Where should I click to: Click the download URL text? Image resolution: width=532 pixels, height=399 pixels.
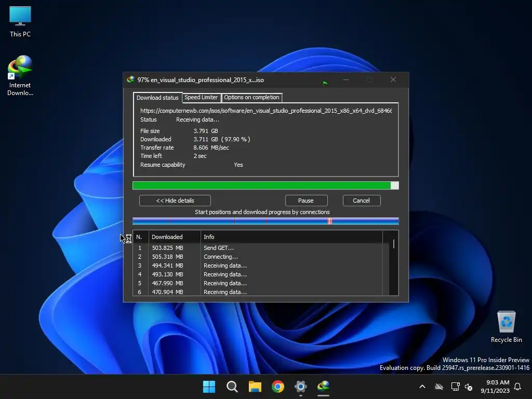tap(266, 111)
